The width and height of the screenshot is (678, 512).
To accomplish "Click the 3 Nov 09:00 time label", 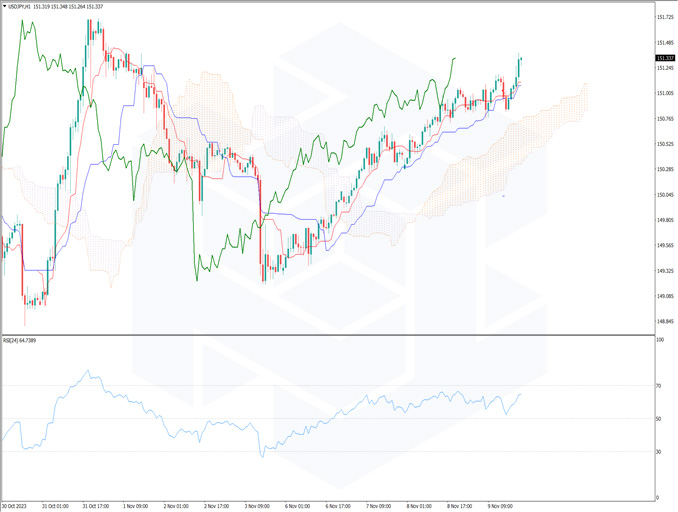I will [258, 506].
